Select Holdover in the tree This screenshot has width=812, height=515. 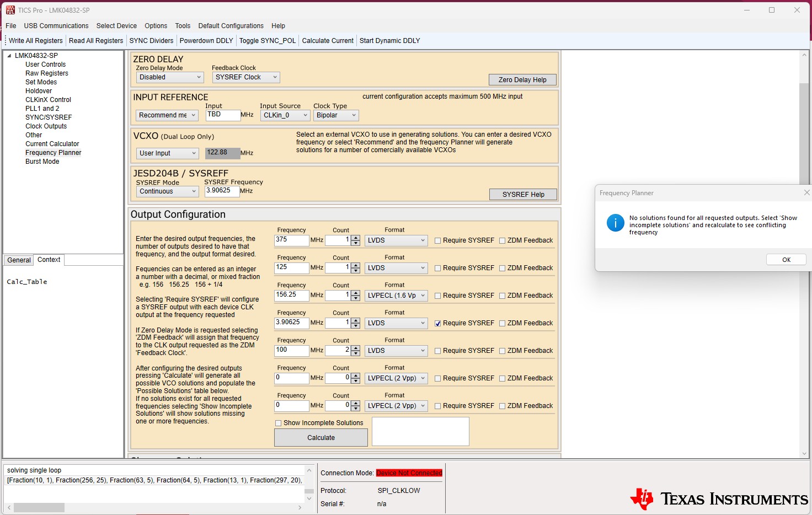[39, 91]
